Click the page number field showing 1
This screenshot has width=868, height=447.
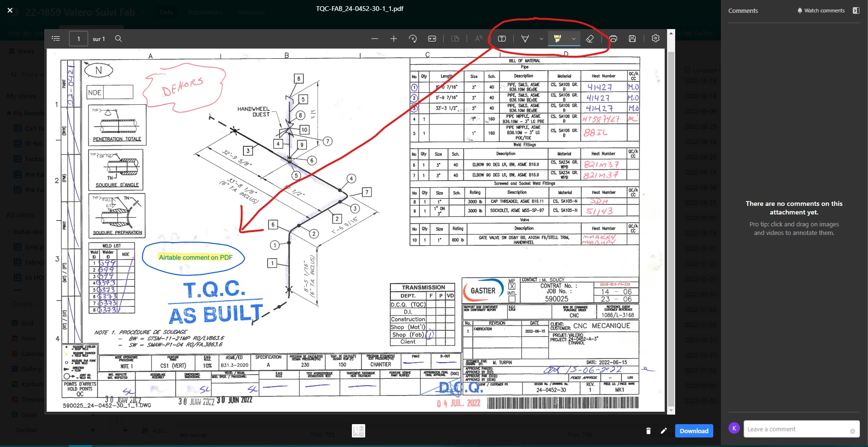pos(79,39)
